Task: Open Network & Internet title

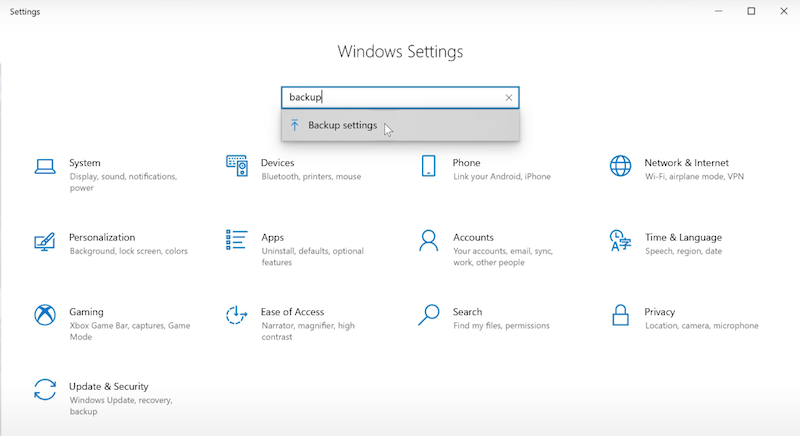Action: click(686, 163)
